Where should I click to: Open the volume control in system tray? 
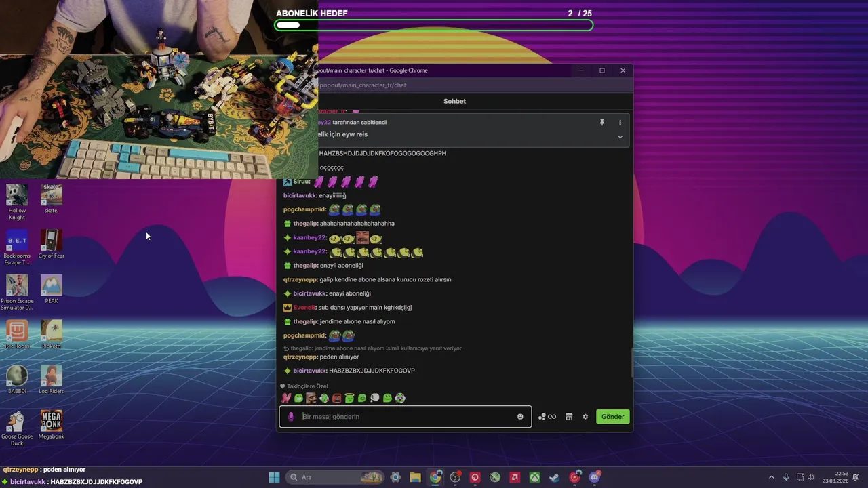pyautogui.click(x=811, y=477)
